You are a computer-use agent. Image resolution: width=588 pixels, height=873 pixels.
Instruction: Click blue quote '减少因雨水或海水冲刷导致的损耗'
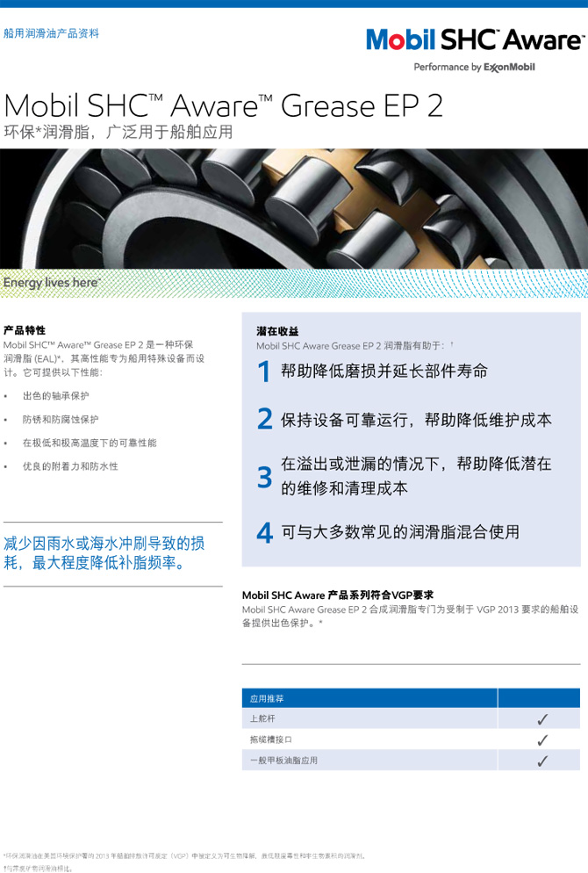[104, 552]
